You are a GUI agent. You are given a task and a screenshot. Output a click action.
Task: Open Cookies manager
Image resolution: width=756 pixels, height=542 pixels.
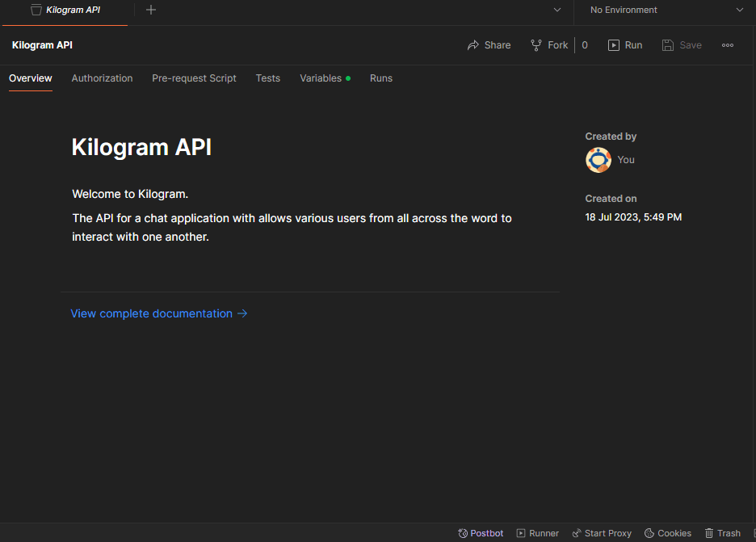tap(668, 533)
